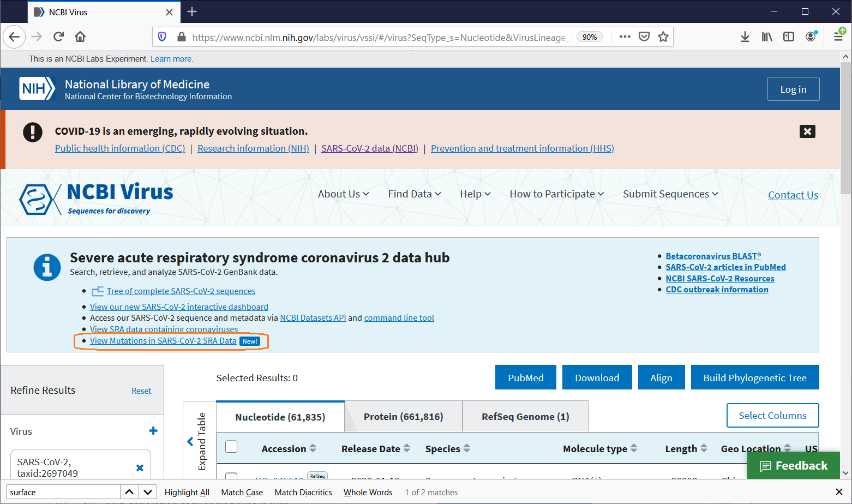Screen dimensions: 852x504
Task: Sort by Species column
Action: coord(447,448)
